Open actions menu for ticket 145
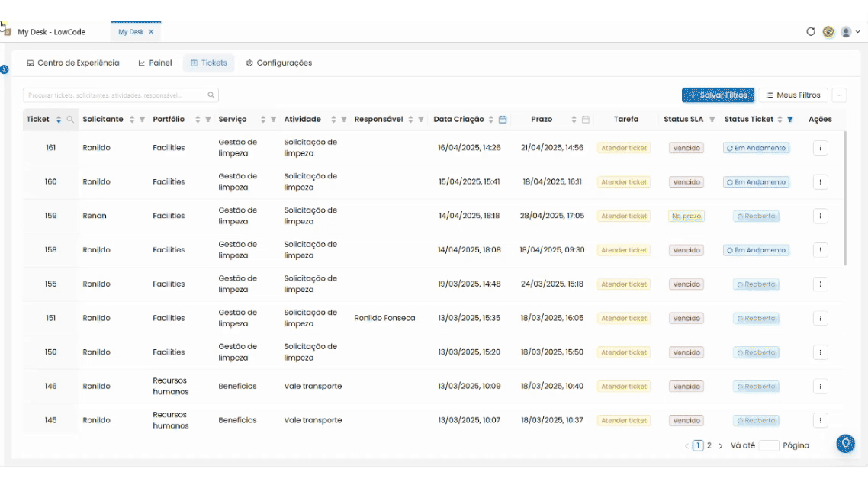Image resolution: width=868 pixels, height=488 pixels. (x=821, y=420)
